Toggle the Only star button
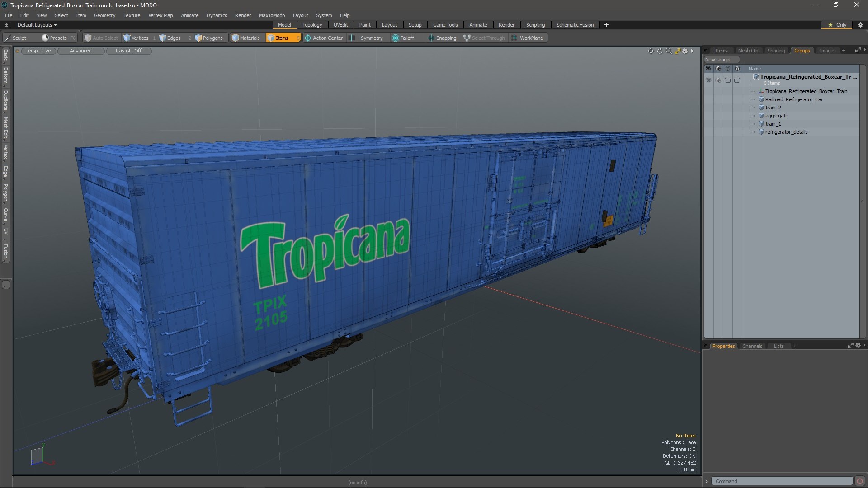Viewport: 868px width, 488px height. click(837, 25)
